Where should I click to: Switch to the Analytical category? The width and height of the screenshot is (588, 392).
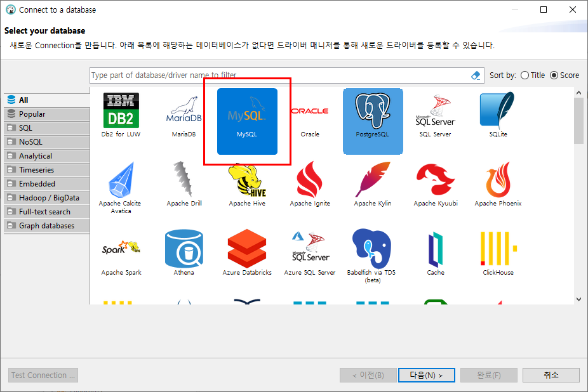click(x=47, y=156)
